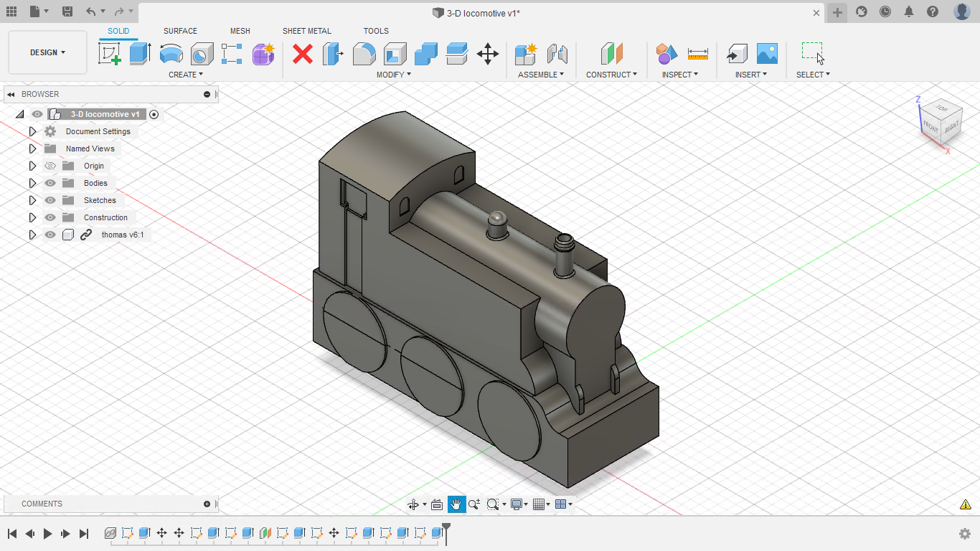
Task: Click the yellow warning triangle icon
Action: [x=966, y=504]
